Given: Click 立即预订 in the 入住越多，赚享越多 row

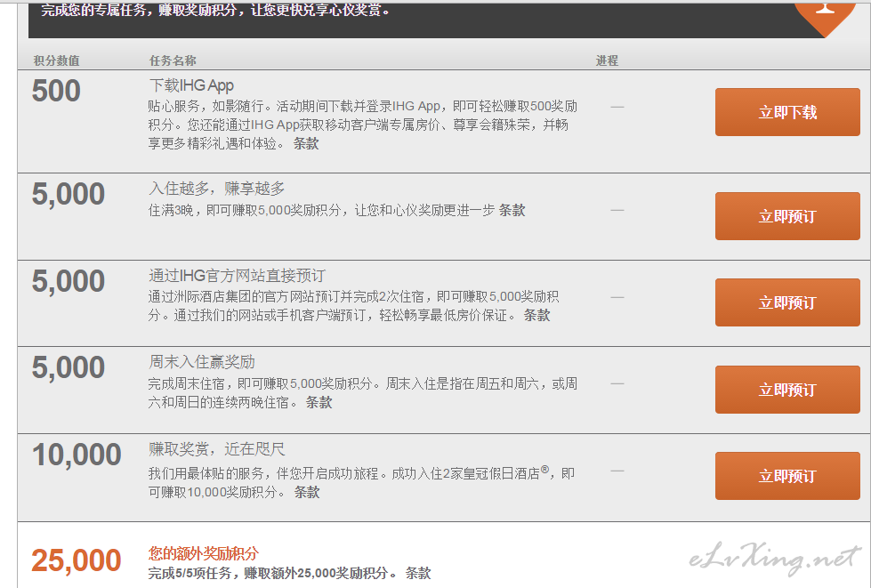Looking at the screenshot, I should [787, 216].
